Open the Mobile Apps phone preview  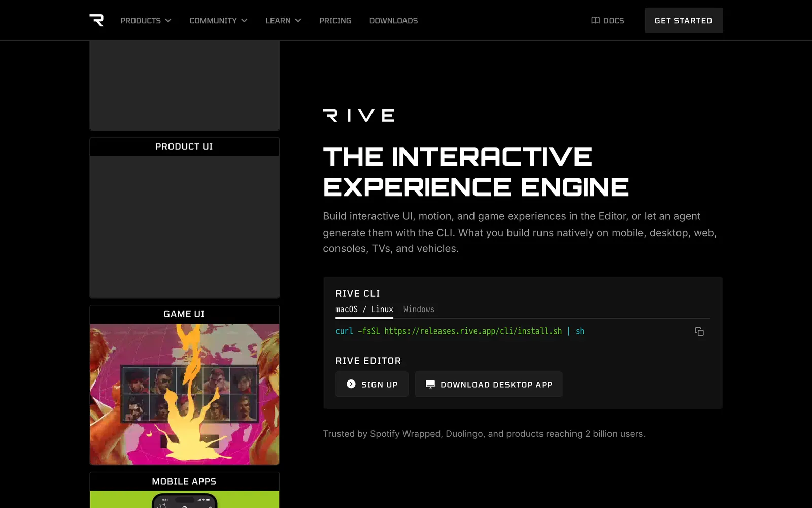pyautogui.click(x=184, y=499)
